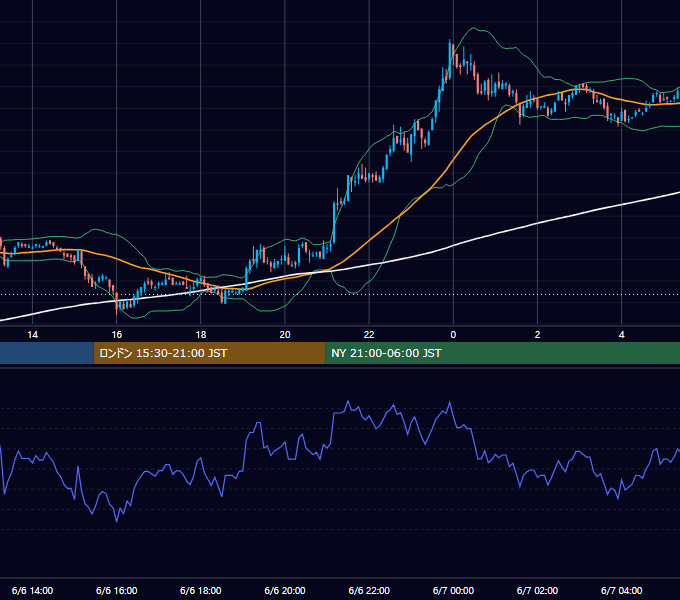Click the NY 21:00-06:00 JST session bar

click(503, 353)
